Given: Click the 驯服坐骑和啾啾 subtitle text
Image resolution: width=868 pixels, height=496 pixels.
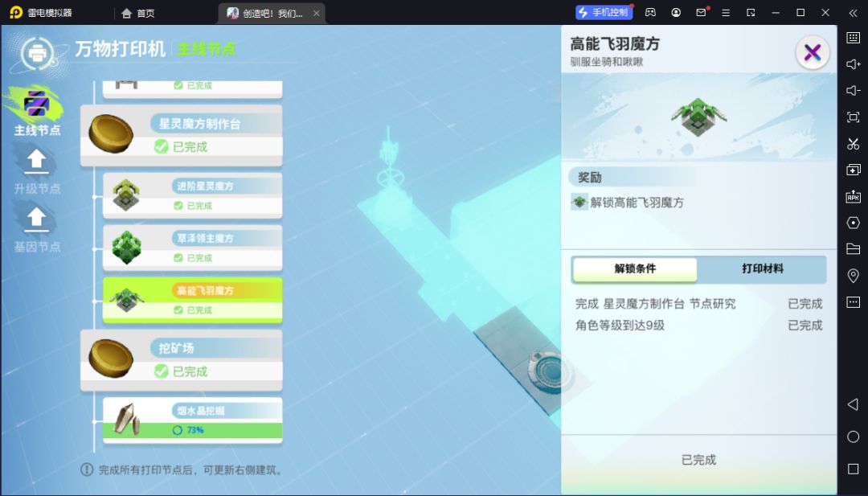Looking at the screenshot, I should pyautogui.click(x=607, y=62).
